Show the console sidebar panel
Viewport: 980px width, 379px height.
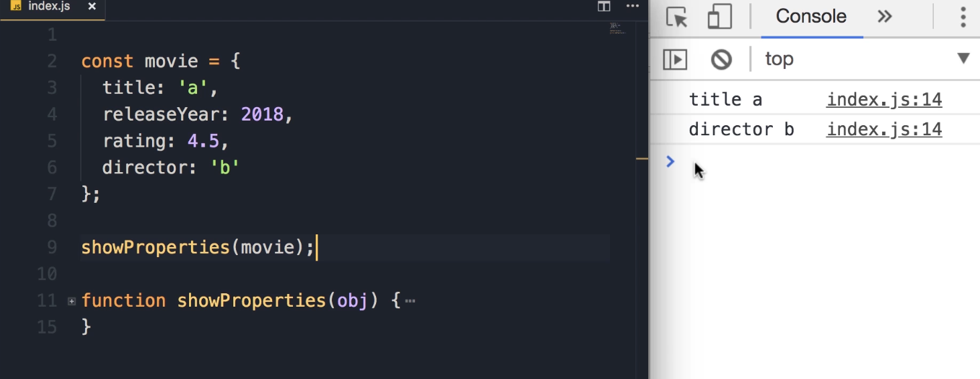pos(675,60)
